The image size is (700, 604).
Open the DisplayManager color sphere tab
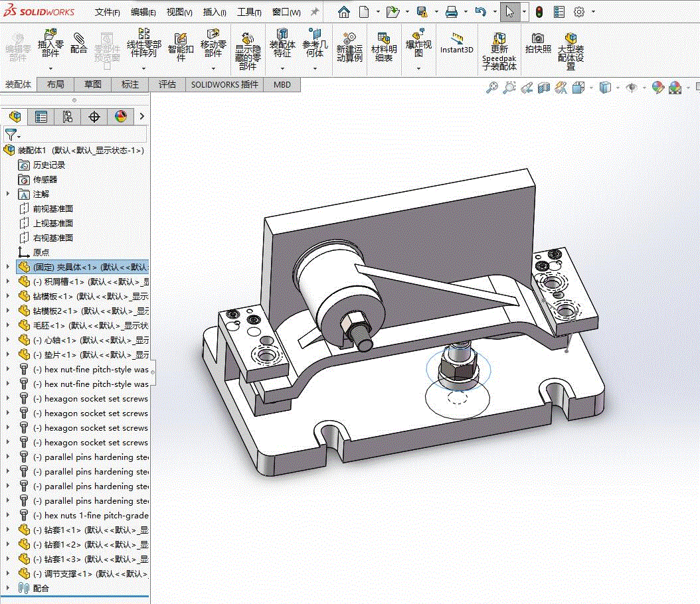coord(120,117)
